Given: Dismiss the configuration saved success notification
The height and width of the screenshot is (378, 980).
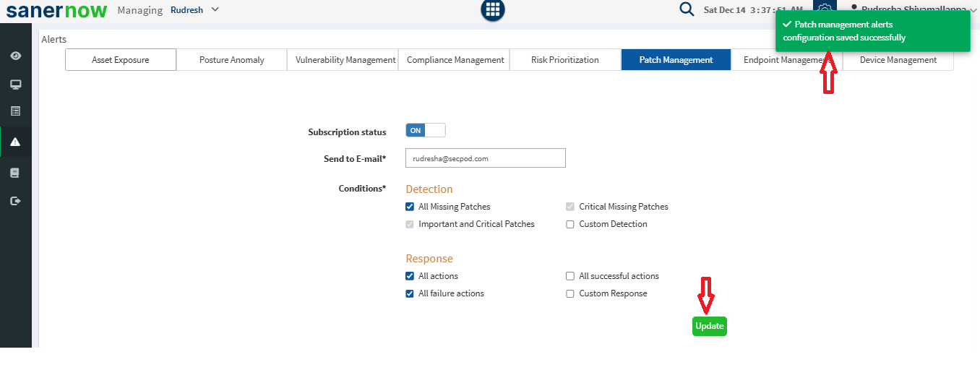Looking at the screenshot, I should tap(872, 31).
